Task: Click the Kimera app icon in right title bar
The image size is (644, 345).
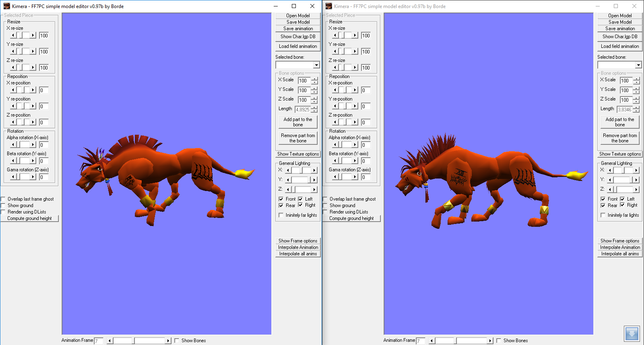Action: pyautogui.click(x=329, y=6)
